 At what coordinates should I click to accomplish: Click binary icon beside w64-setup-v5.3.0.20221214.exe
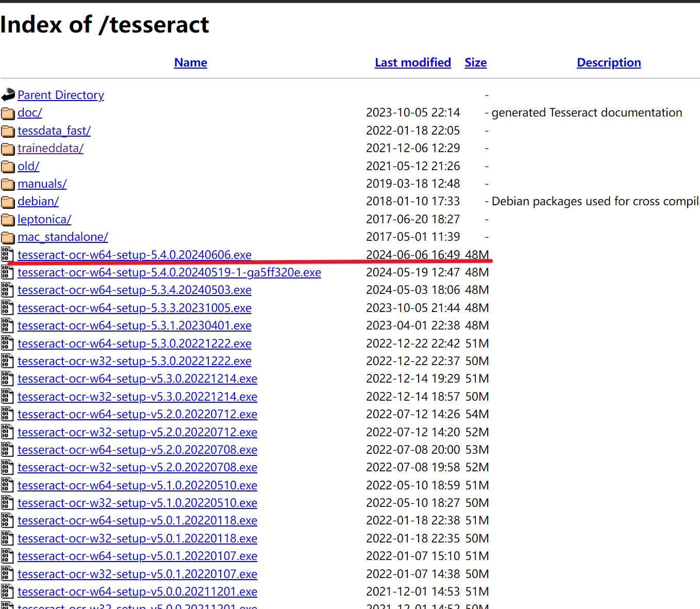(7, 378)
